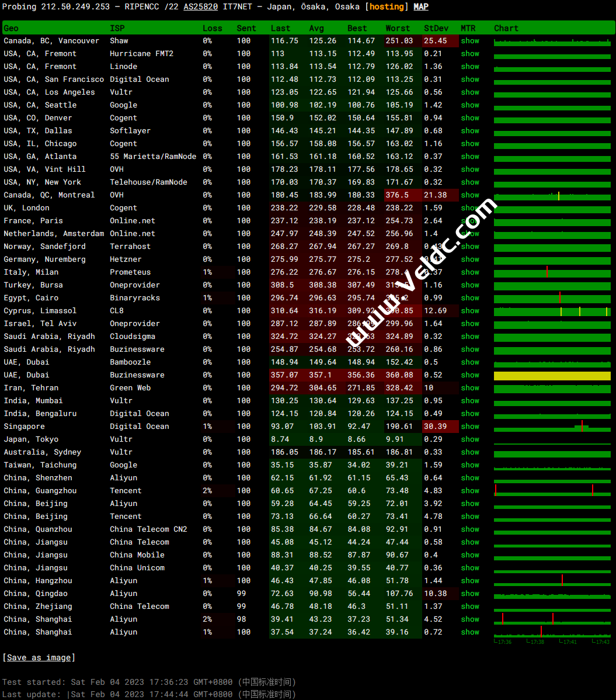Click the Geo column header
Screen dimensions: 616x700
11,28
